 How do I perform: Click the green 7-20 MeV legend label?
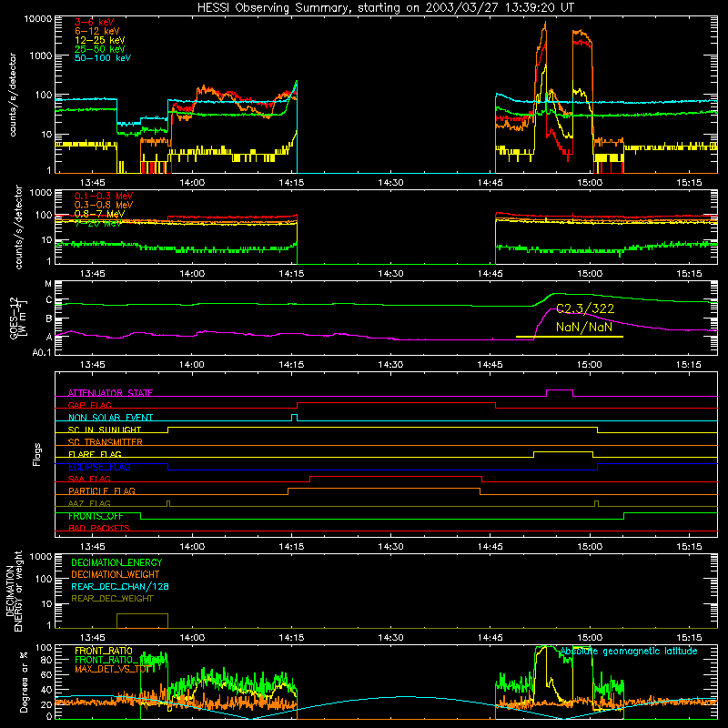(98, 223)
